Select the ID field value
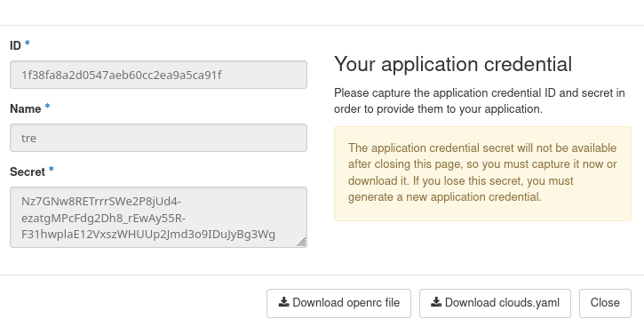The image size is (644, 327). [x=158, y=75]
